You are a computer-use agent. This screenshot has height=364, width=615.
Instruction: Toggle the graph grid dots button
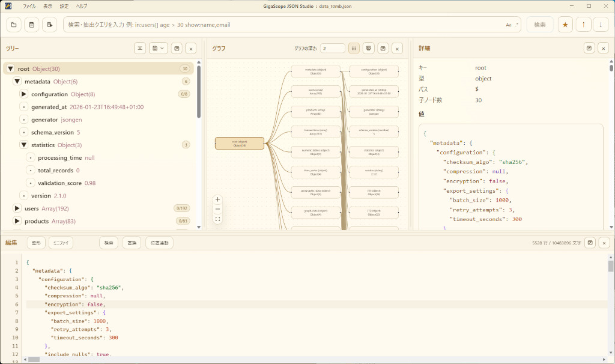(x=353, y=48)
